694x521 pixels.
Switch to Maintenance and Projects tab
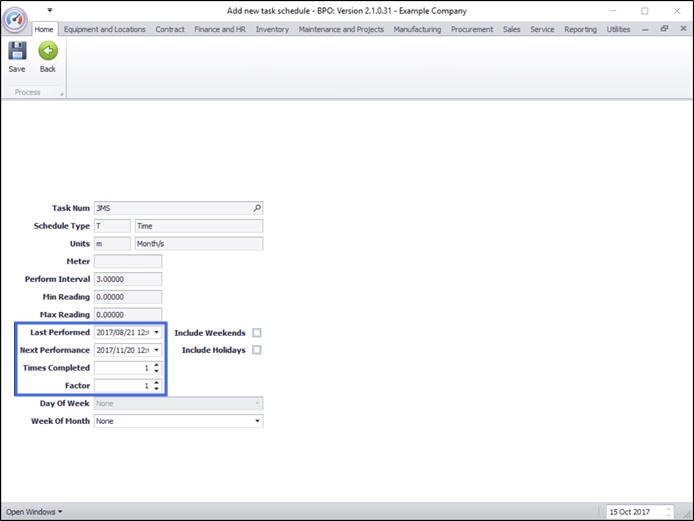(341, 29)
